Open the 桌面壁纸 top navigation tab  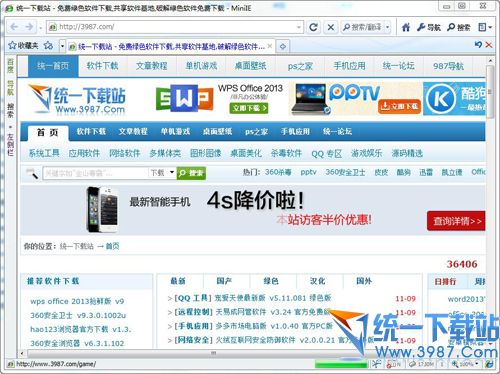[251, 66]
